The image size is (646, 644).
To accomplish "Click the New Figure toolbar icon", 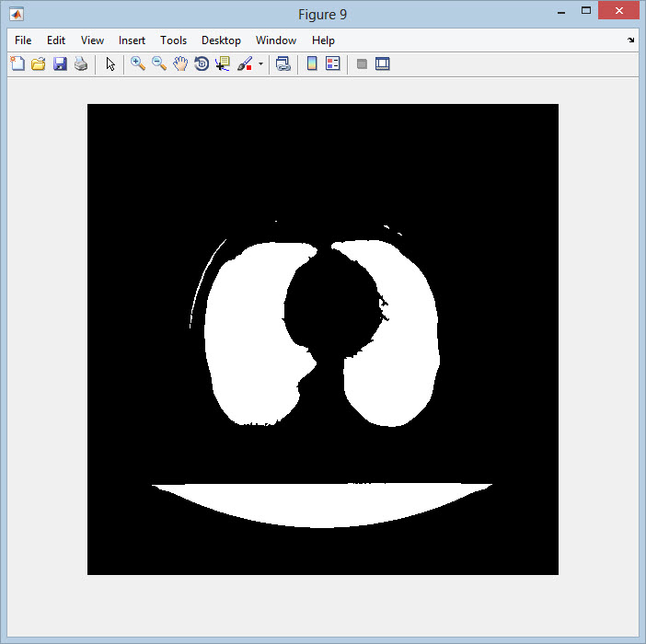I will 17,63.
